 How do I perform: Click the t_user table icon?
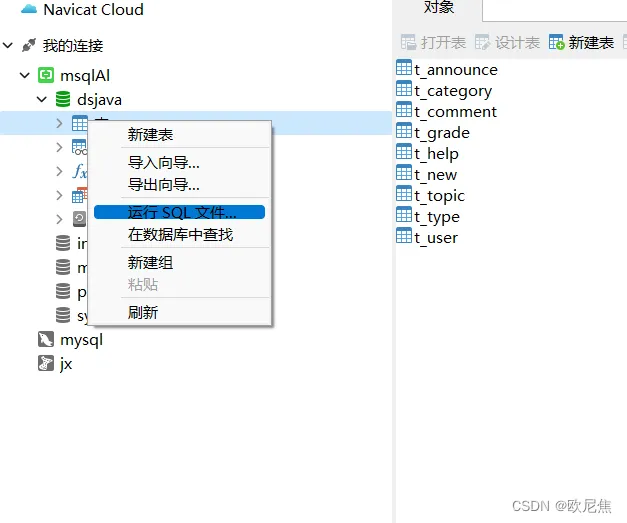pos(404,235)
